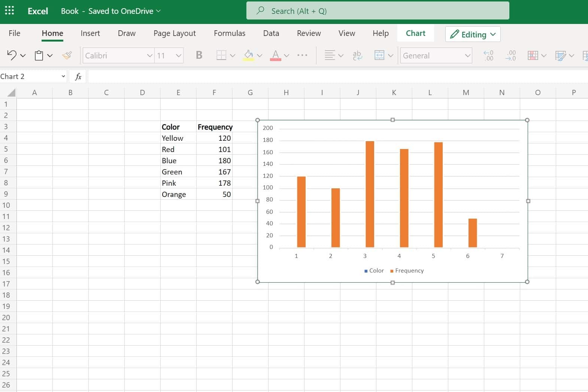Screen dimensions: 588x392
Task: Click the Conditional Formatting icon
Action: 533,55
